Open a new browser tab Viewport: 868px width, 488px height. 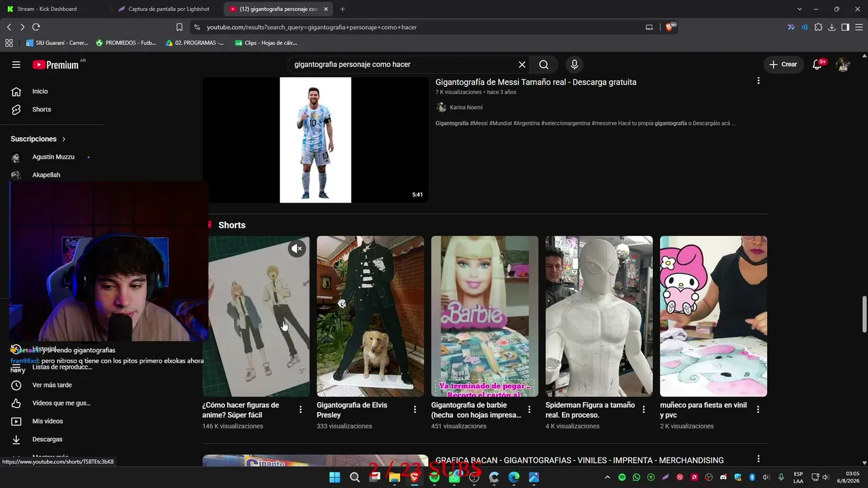(x=342, y=9)
